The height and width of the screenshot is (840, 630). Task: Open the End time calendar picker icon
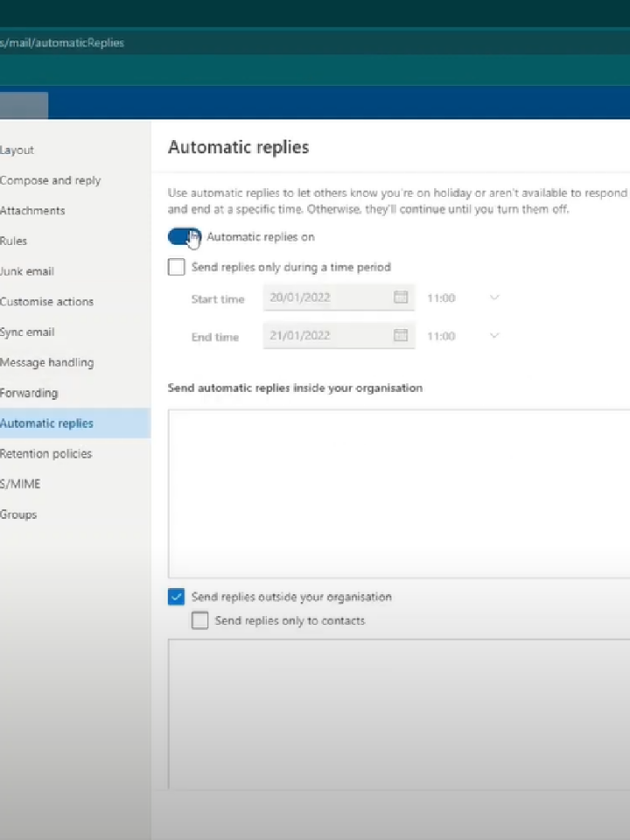[x=400, y=335]
